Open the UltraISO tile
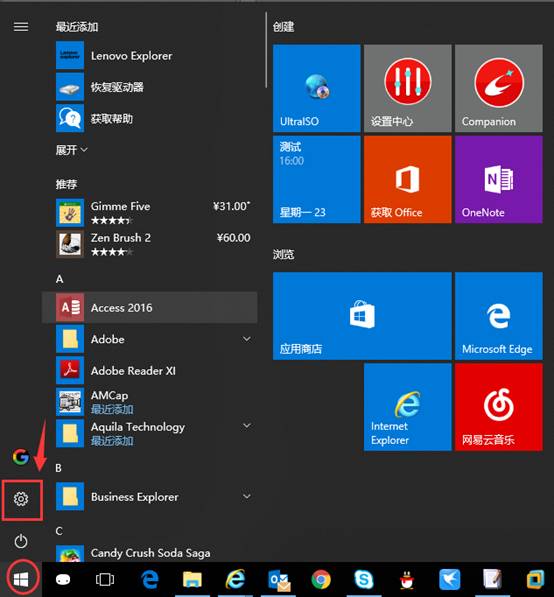 (316, 88)
